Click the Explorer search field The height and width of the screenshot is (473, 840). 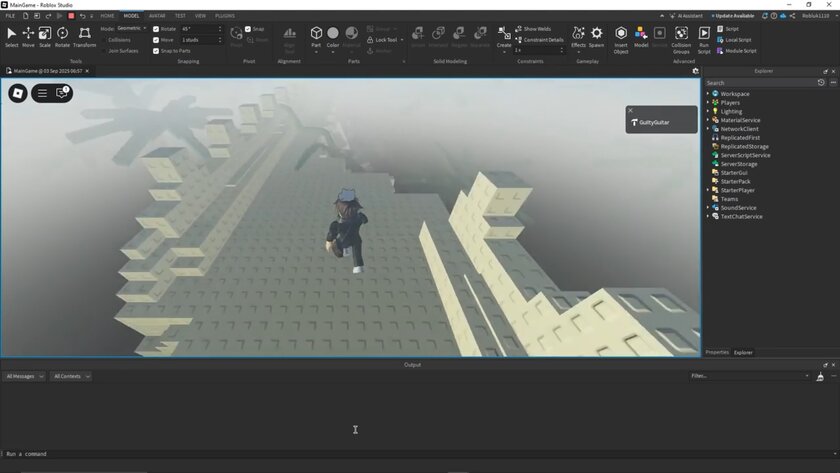[x=760, y=83]
